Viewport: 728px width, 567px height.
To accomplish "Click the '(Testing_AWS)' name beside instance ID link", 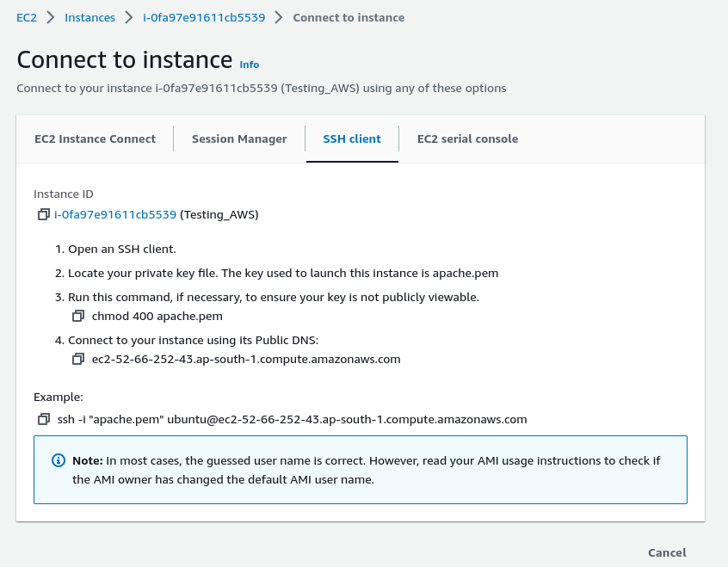I will (219, 214).
